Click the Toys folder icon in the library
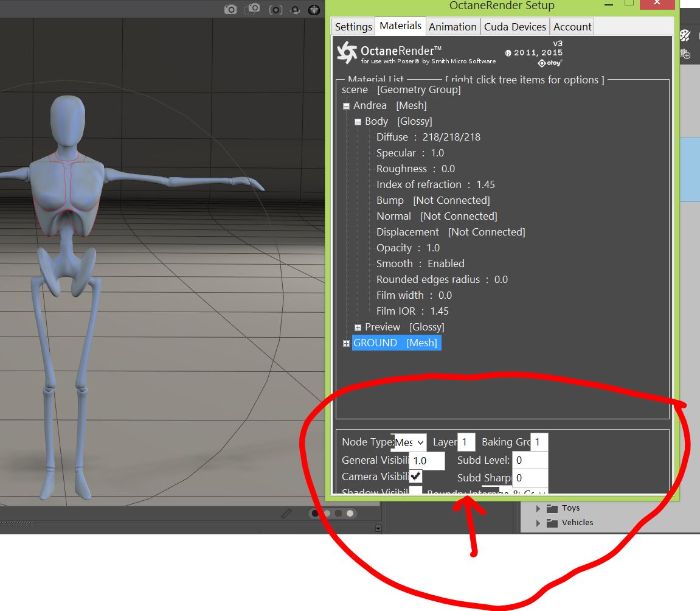The height and width of the screenshot is (611, 700). (x=552, y=508)
